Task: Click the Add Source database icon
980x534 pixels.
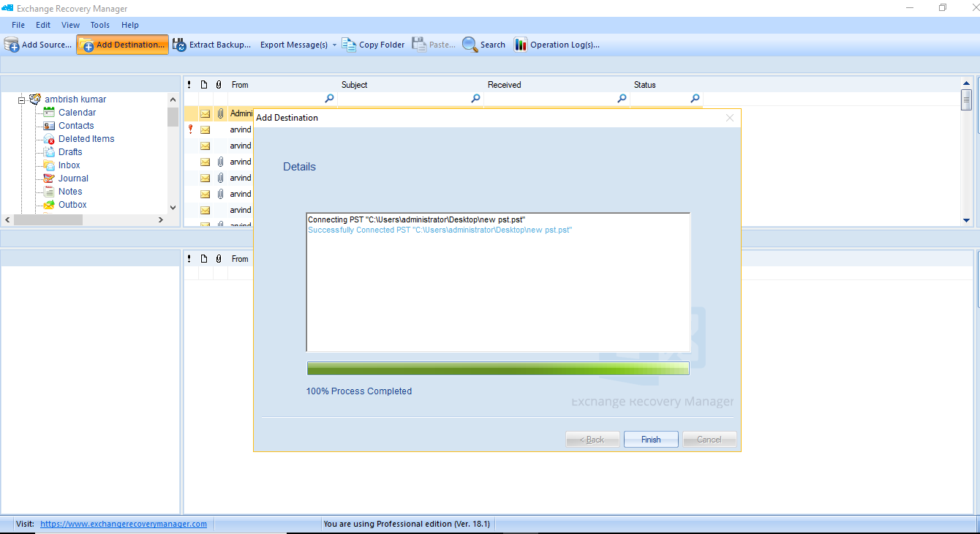Action: pyautogui.click(x=12, y=45)
